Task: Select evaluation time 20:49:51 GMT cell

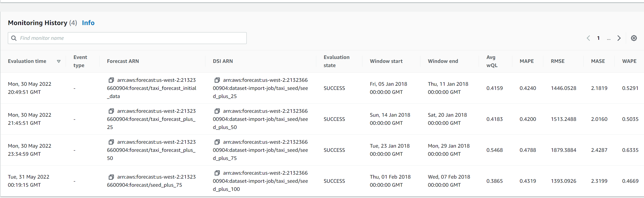Action: click(29, 88)
